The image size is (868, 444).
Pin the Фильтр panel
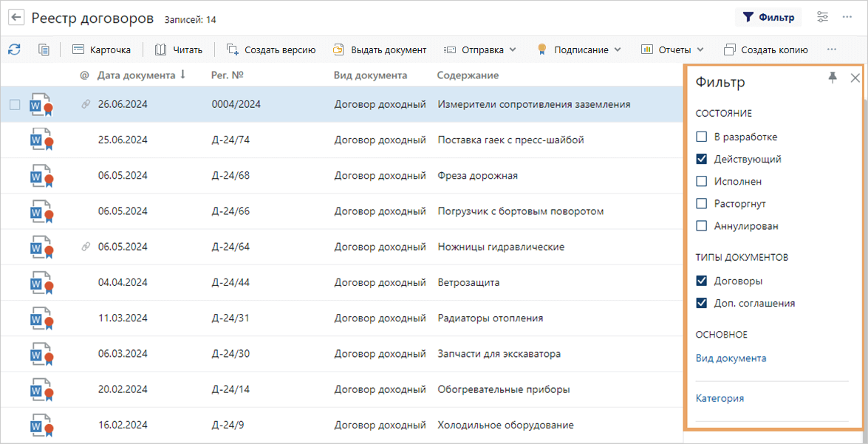point(833,78)
